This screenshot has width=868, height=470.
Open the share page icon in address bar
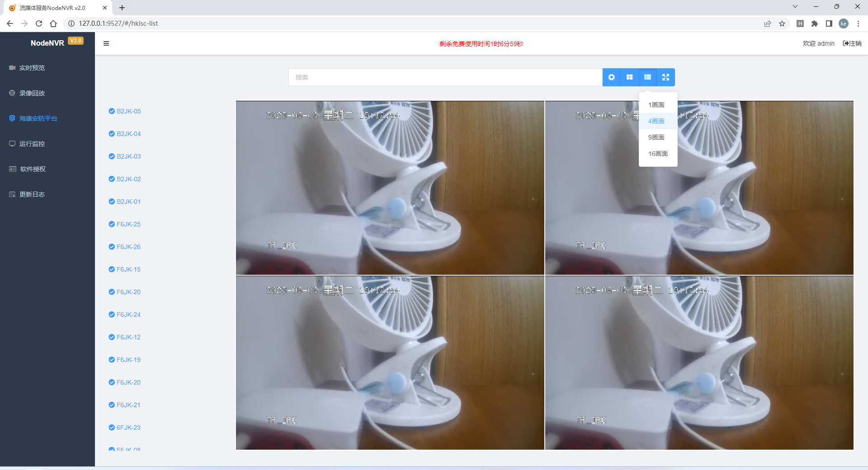[768, 23]
